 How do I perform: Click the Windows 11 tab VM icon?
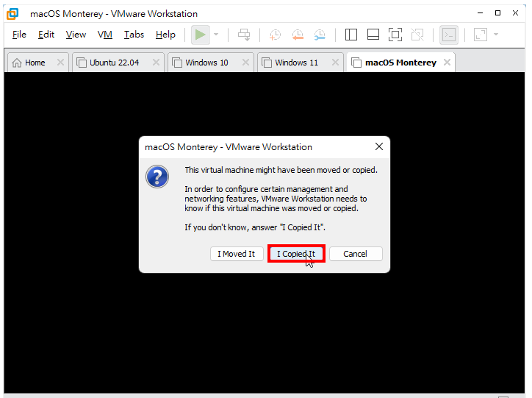coord(267,63)
